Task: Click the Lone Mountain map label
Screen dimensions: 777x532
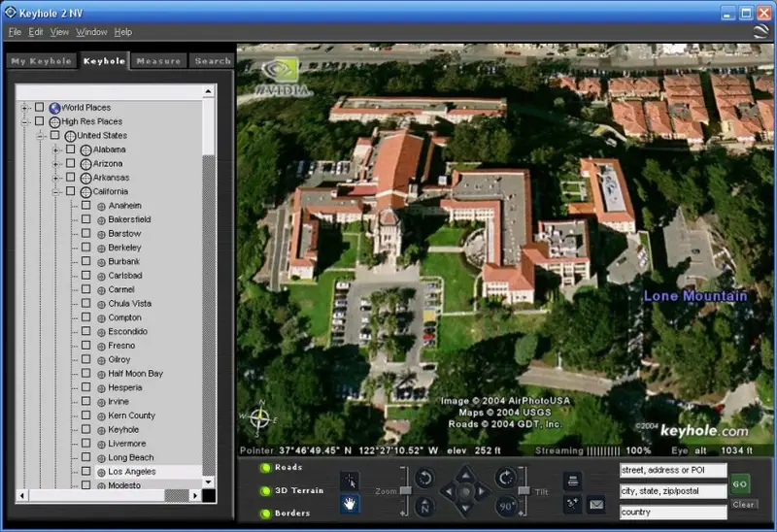Action: click(694, 296)
